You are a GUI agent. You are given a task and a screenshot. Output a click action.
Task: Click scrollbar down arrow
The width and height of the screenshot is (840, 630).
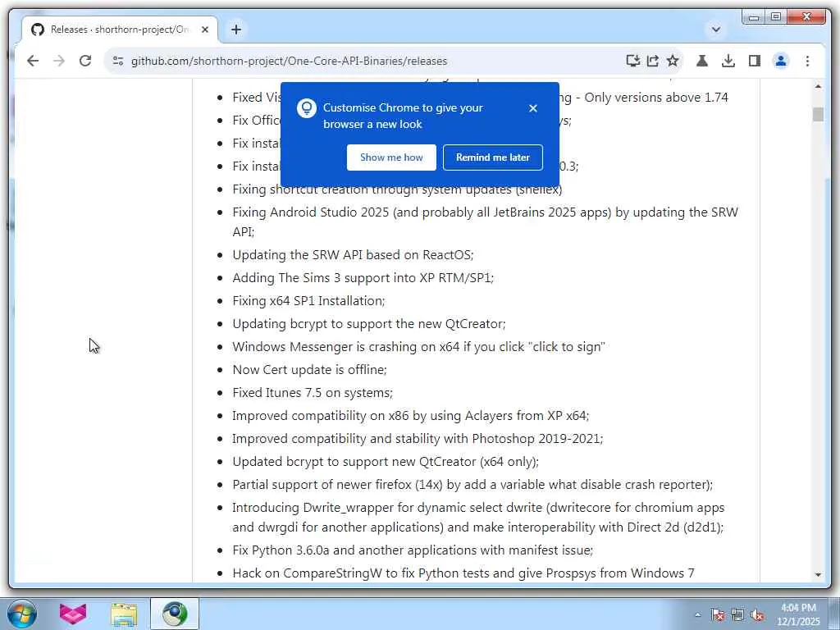point(818,575)
